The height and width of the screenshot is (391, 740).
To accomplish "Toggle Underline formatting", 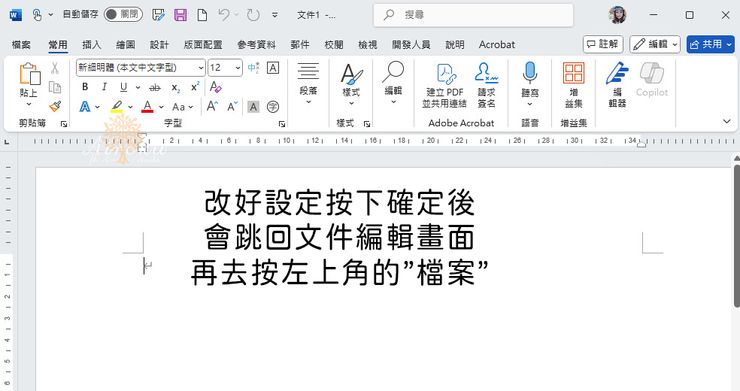I will (124, 87).
